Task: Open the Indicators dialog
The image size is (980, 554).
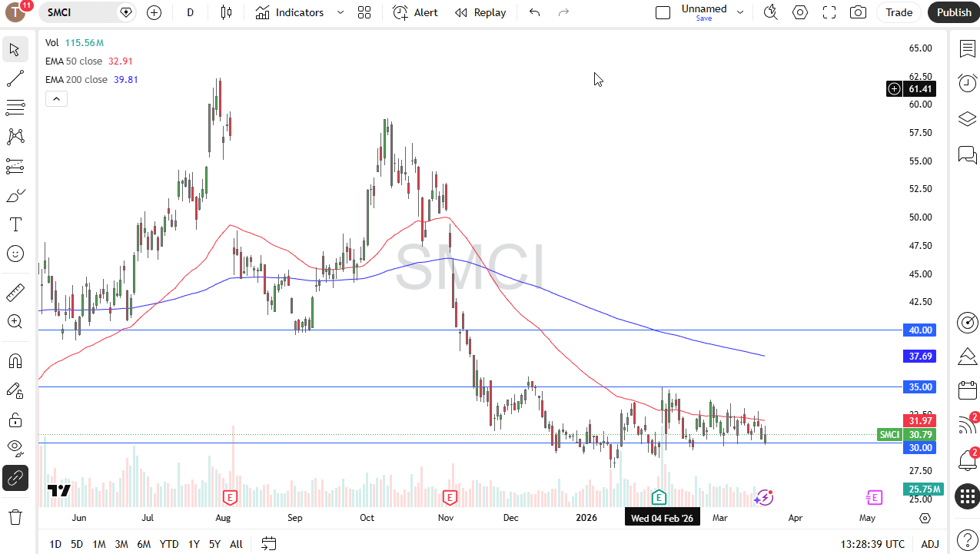Action: 290,12
